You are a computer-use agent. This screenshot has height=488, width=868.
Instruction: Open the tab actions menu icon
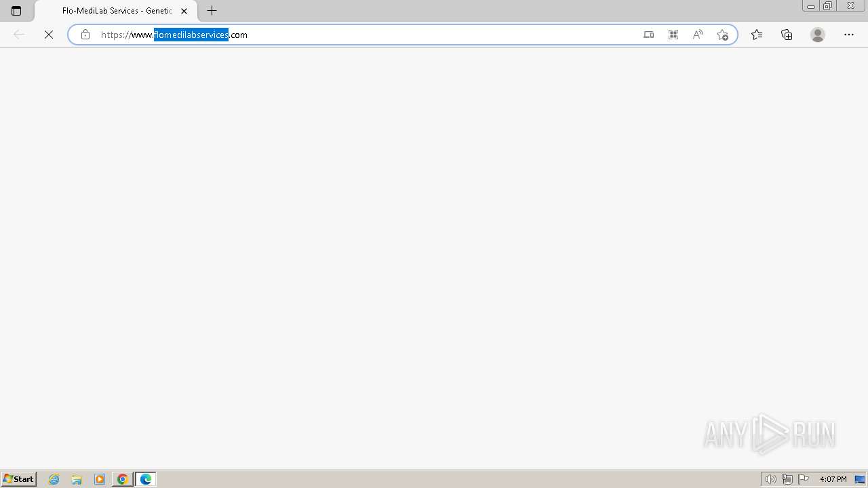(x=16, y=11)
